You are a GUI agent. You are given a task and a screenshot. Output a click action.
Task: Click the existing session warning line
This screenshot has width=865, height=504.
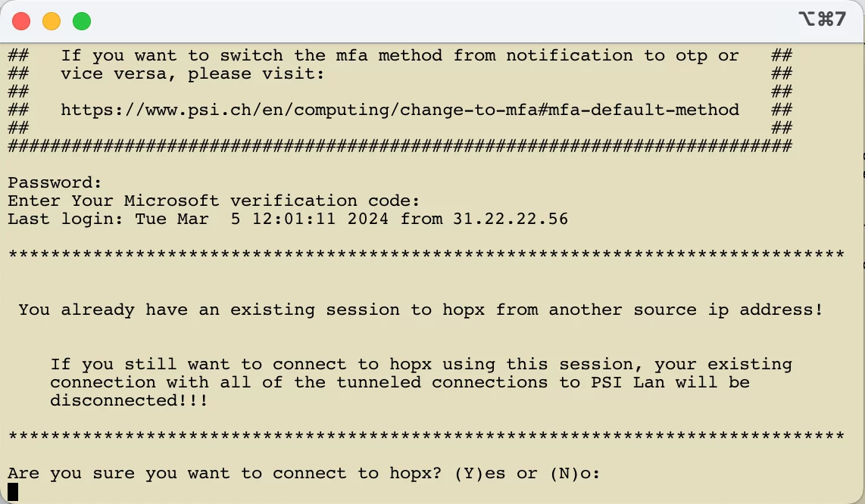[420, 310]
